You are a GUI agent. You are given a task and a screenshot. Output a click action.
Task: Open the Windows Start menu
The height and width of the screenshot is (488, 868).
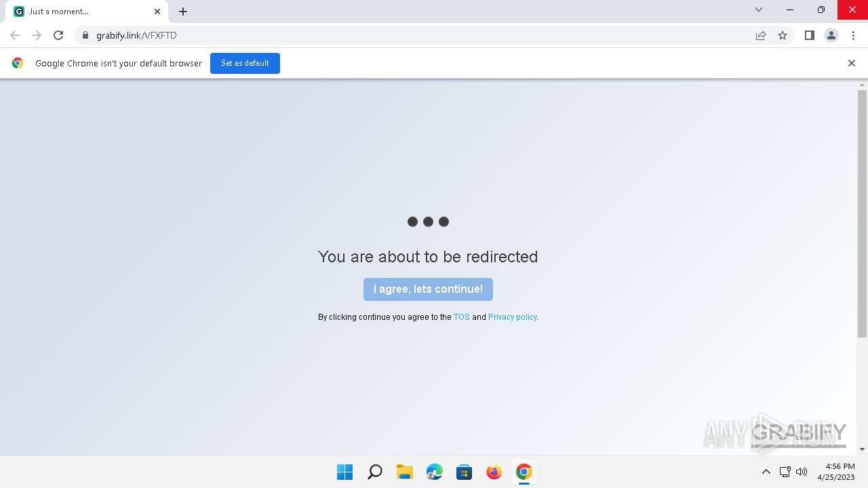tap(344, 472)
